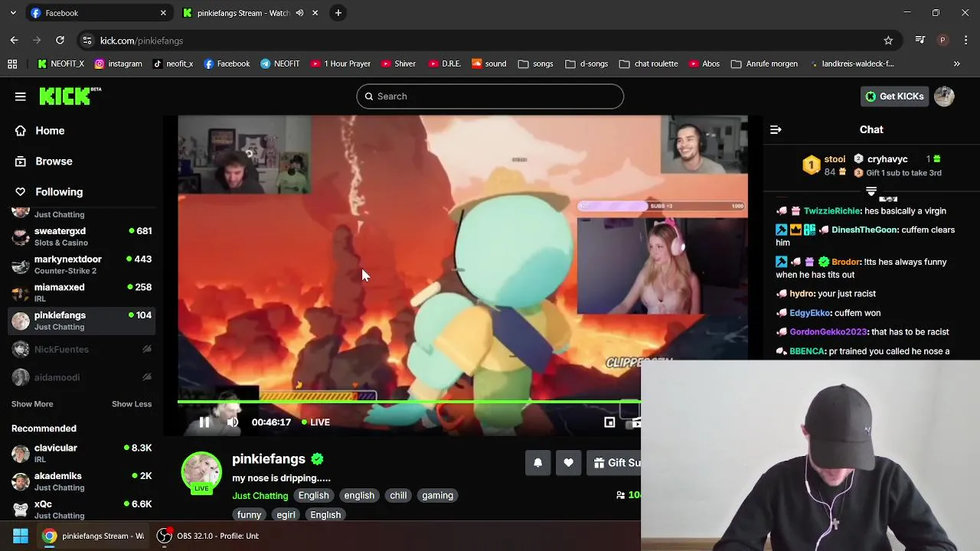Bookmark this page with star icon
The height and width of the screenshot is (551, 980).
click(888, 41)
